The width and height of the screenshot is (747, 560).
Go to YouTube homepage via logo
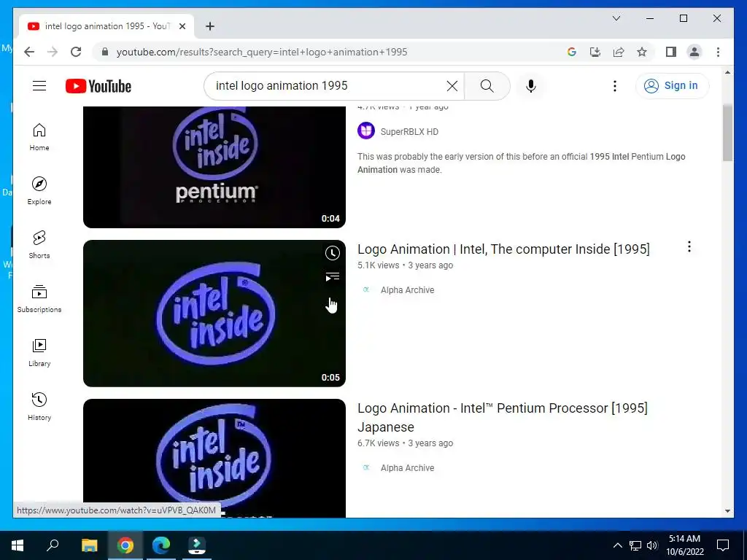click(x=98, y=86)
